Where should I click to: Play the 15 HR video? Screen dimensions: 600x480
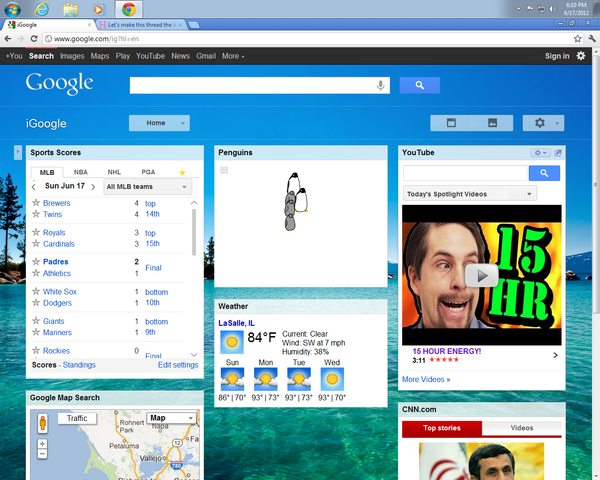click(x=482, y=275)
